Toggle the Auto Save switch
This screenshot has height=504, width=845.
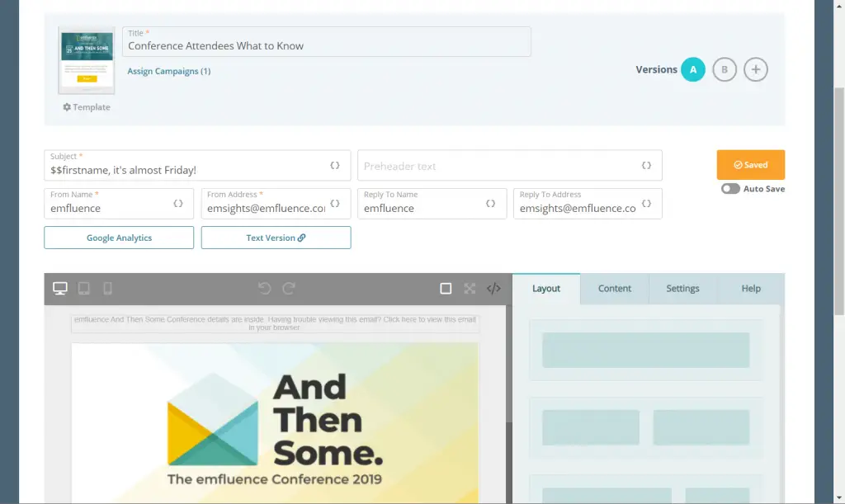(x=731, y=188)
